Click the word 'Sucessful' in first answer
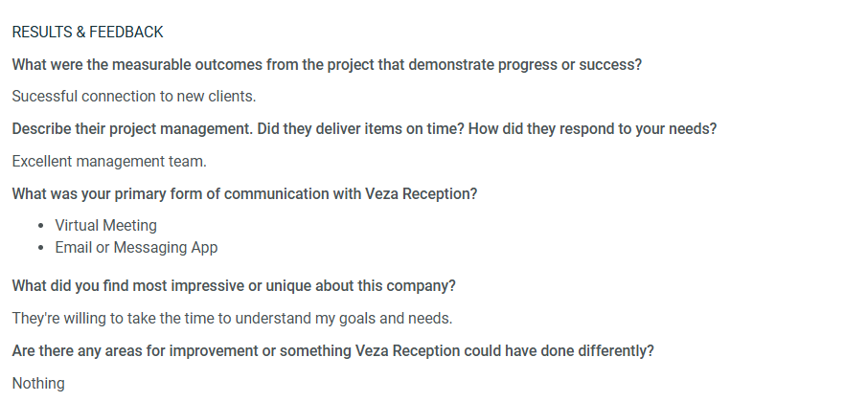 pos(45,97)
